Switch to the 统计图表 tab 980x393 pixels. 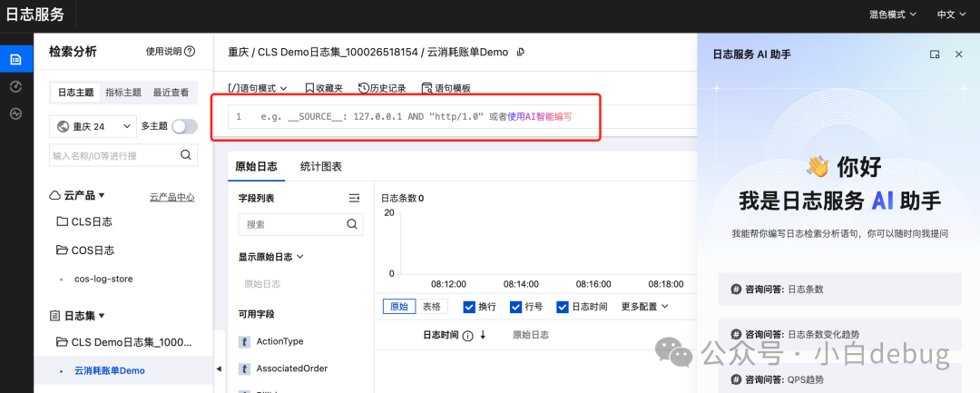click(320, 166)
